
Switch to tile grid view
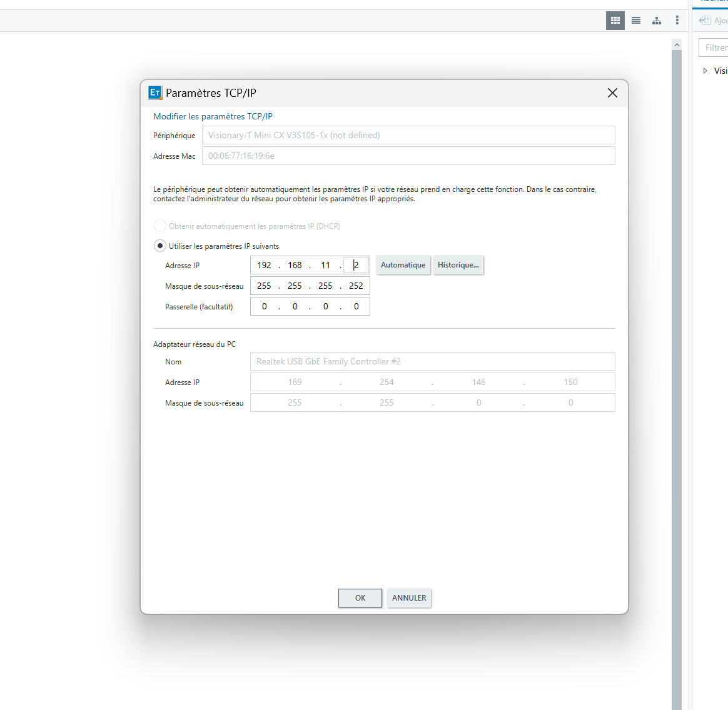(x=615, y=21)
